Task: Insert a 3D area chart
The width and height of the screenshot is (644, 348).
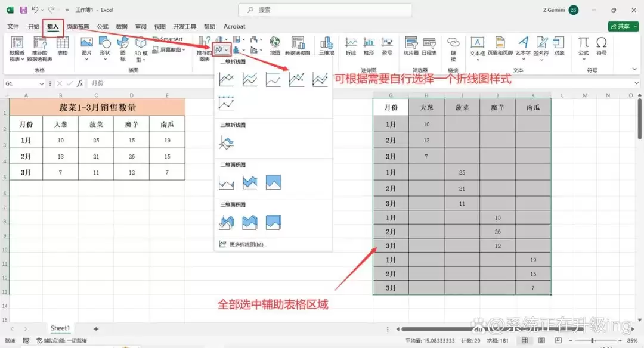Action: click(227, 222)
